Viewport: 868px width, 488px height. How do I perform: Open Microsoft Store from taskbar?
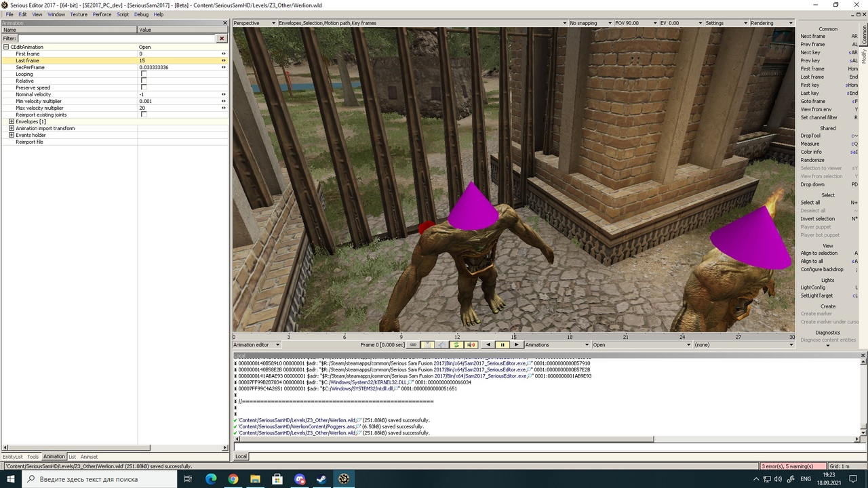277,479
